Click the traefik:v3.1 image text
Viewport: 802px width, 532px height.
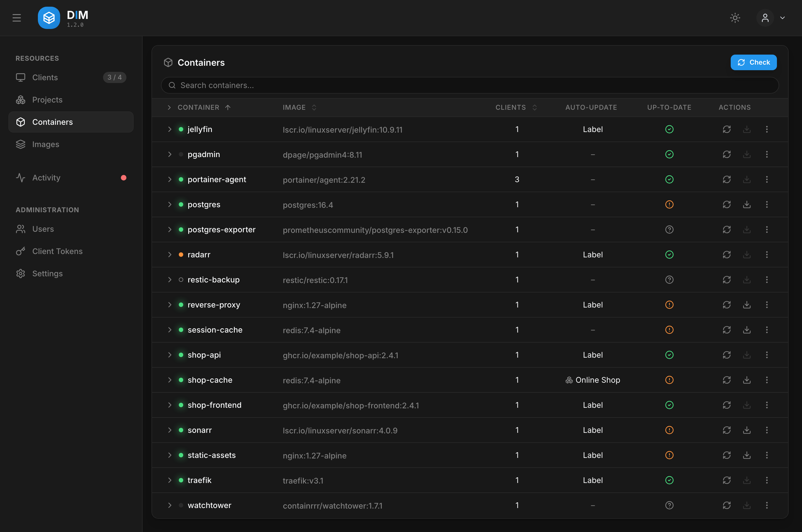tap(303, 481)
